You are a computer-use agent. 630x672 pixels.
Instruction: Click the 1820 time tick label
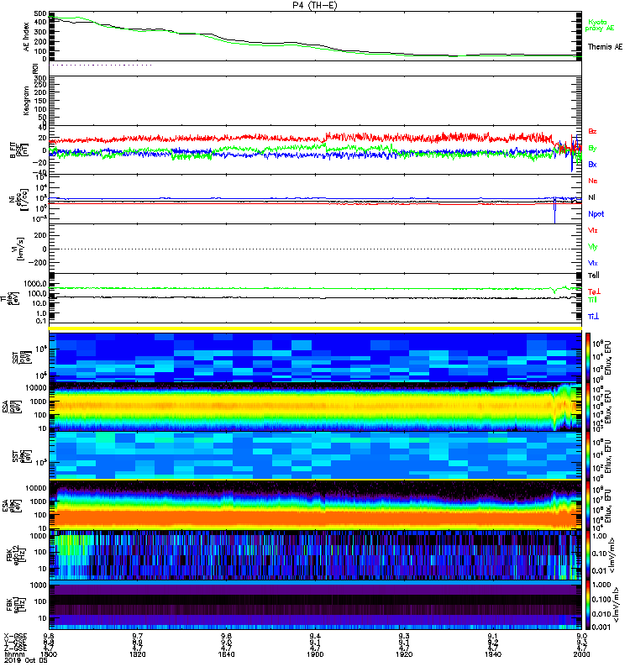click(137, 654)
